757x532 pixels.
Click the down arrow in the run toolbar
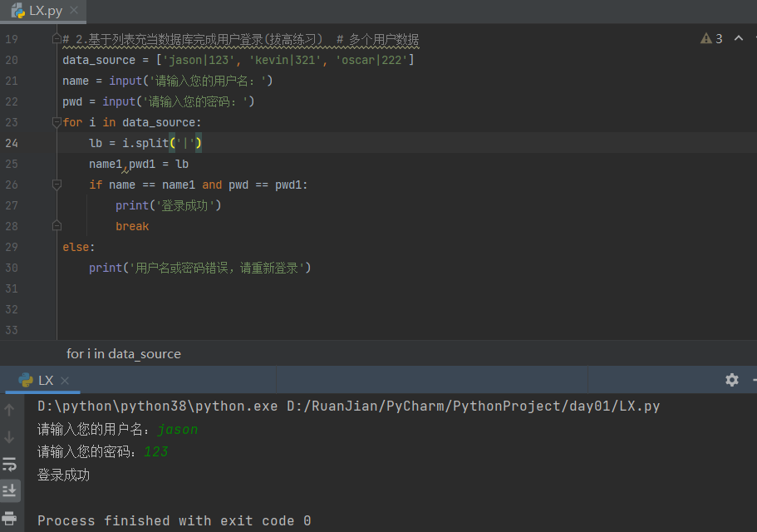point(9,437)
